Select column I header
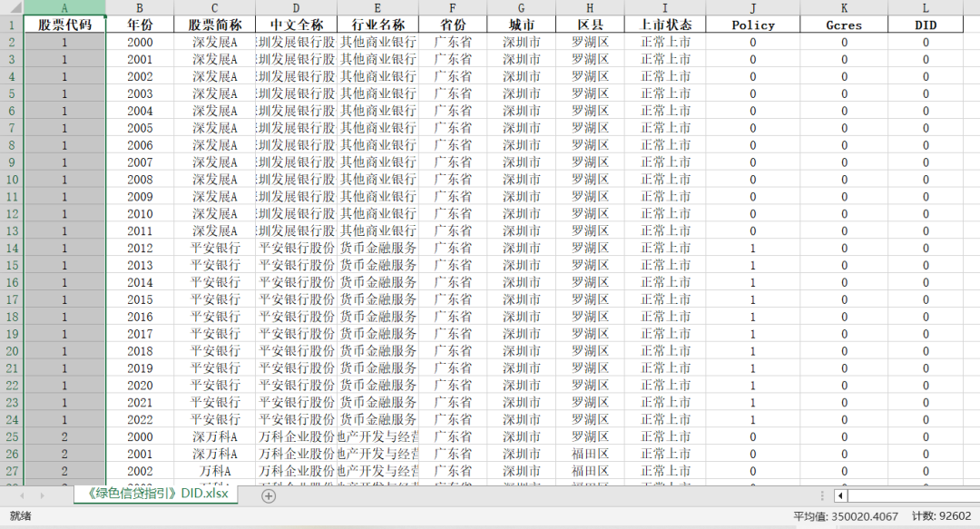980x529 pixels. [x=665, y=8]
